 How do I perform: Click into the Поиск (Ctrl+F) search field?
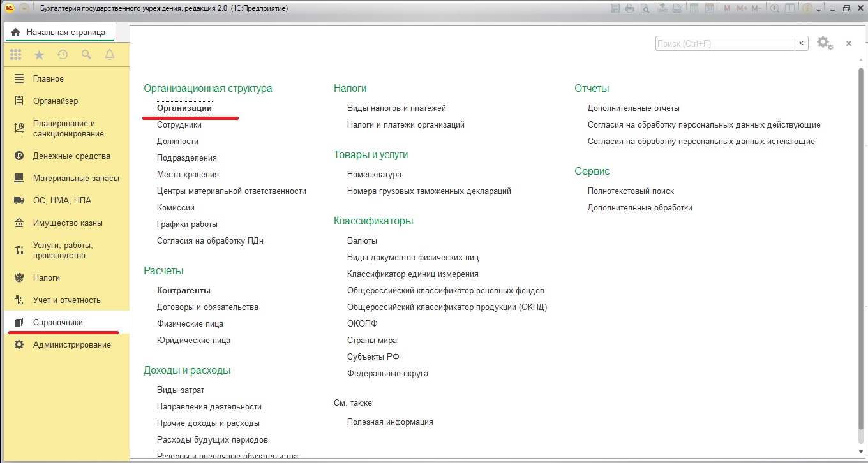(724, 43)
